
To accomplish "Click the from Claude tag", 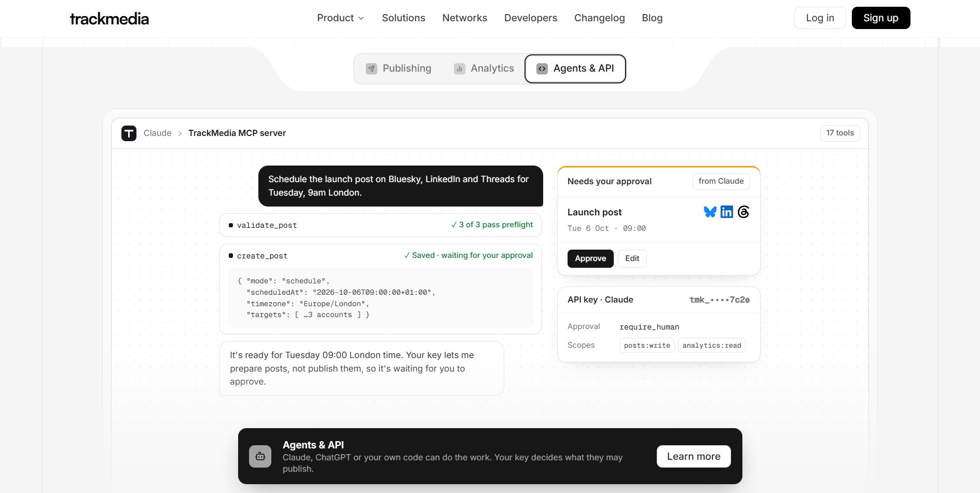I will tap(721, 182).
